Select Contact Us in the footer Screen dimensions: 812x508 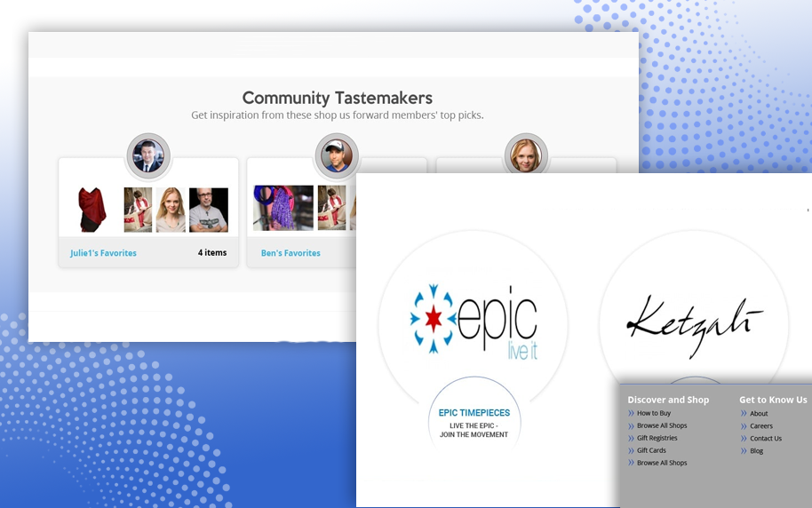[766, 438]
